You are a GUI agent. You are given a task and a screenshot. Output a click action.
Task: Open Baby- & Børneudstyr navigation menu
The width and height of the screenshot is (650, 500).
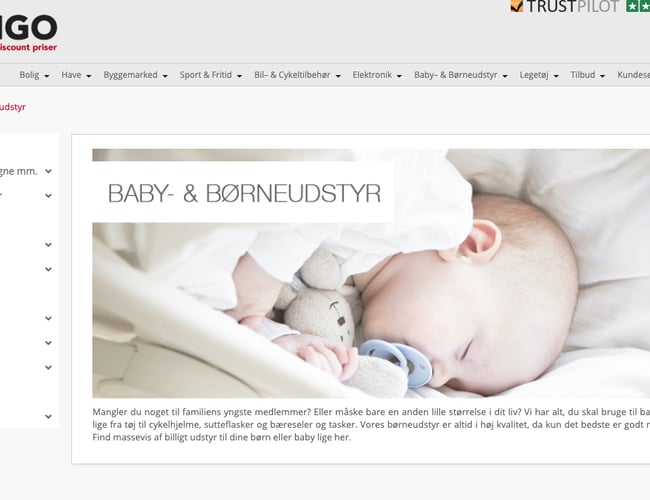click(461, 75)
